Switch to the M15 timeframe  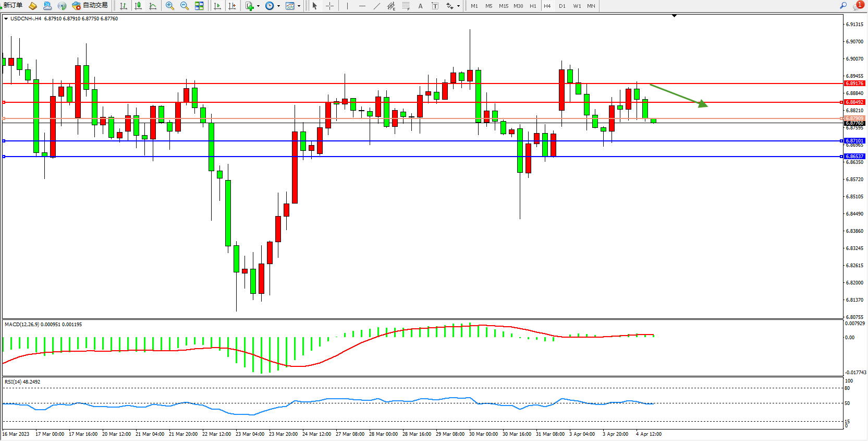[503, 6]
